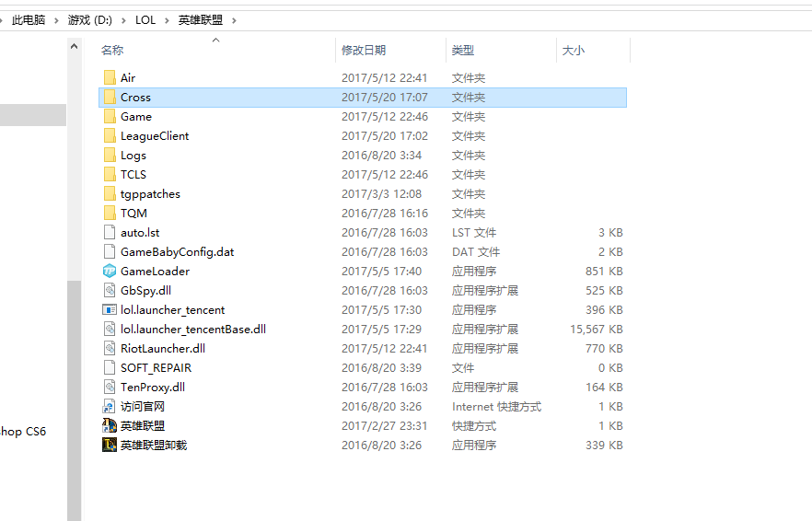The width and height of the screenshot is (812, 521).
Task: Select the file name tgppatches
Action: click(x=150, y=194)
